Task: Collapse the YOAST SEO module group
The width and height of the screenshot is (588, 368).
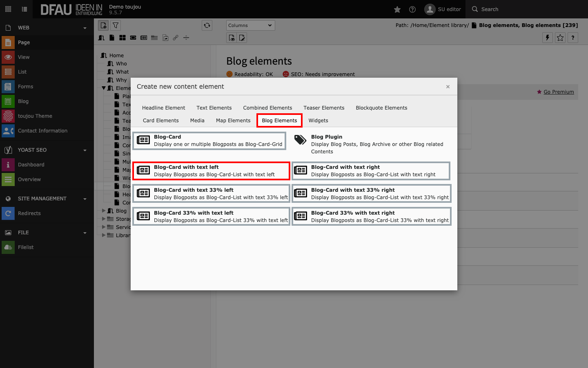Action: pyautogui.click(x=85, y=150)
